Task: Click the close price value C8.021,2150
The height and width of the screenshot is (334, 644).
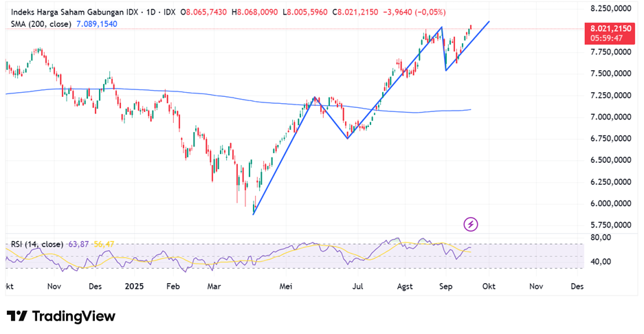Action: [x=355, y=12]
